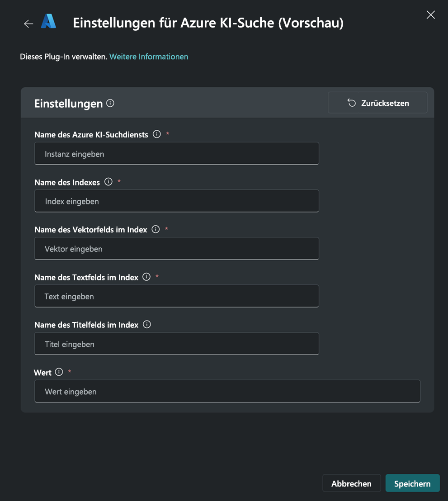The width and height of the screenshot is (448, 501).
Task: Show info for Name des Vektorfelds im Index
Action: (156, 229)
